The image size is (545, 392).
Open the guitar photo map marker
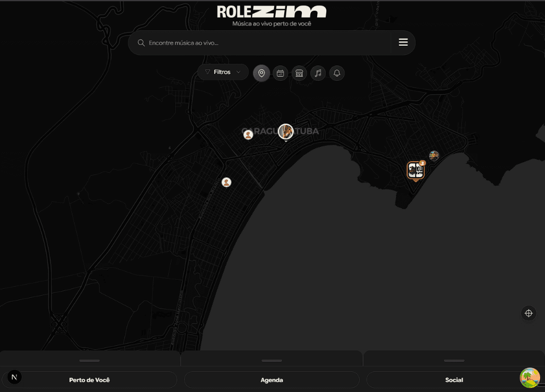click(286, 131)
